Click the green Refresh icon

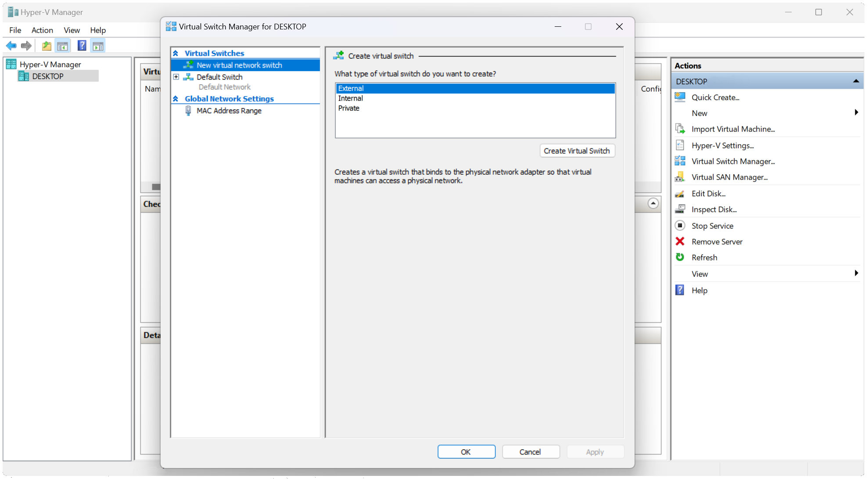tap(680, 257)
